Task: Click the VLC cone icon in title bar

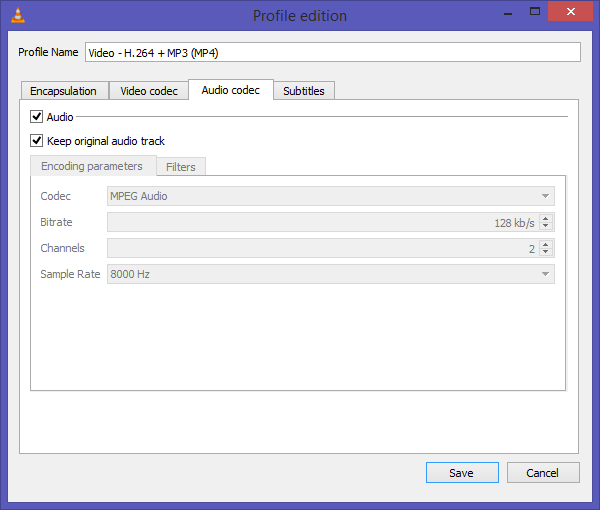Action: [18, 15]
